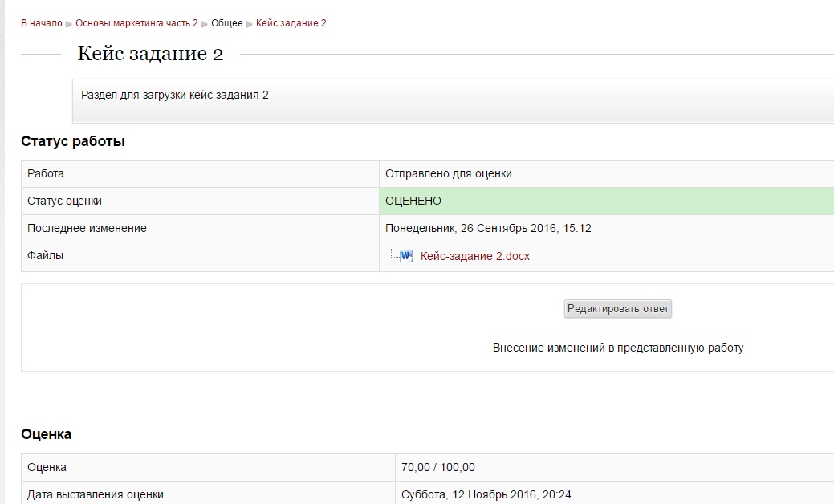The width and height of the screenshot is (834, 504).
Task: Click the «Файлы» row label
Action: click(x=45, y=255)
